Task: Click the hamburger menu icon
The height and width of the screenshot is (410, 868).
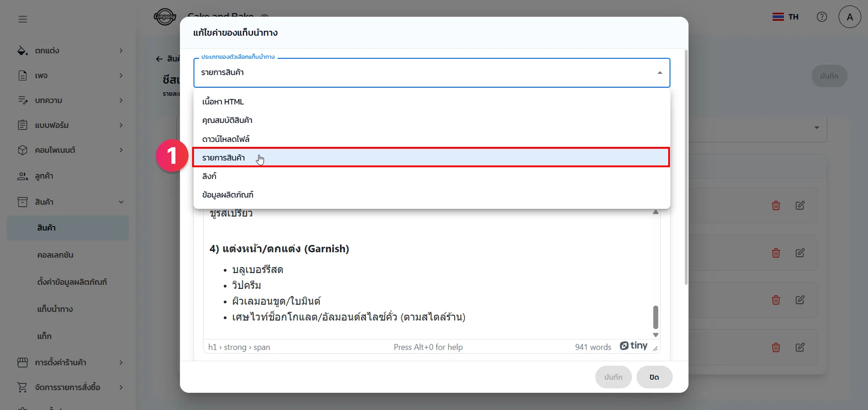Action: pos(23,19)
